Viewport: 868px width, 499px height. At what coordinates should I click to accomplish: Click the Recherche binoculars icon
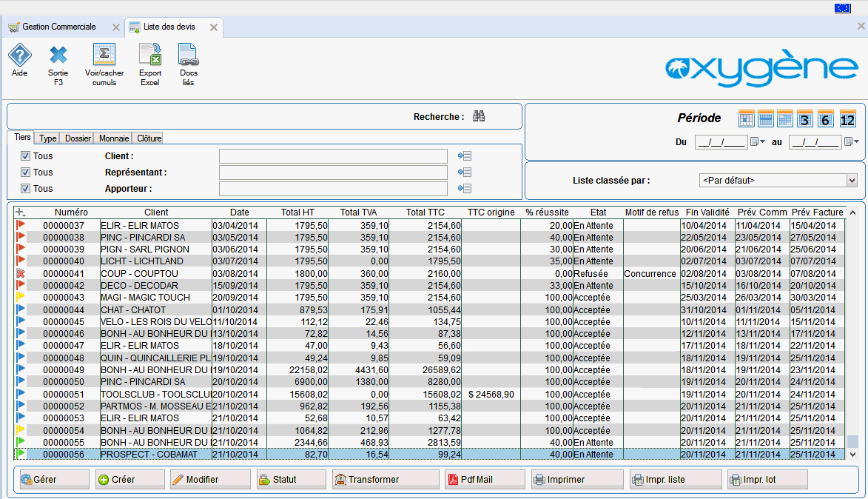pyautogui.click(x=479, y=116)
